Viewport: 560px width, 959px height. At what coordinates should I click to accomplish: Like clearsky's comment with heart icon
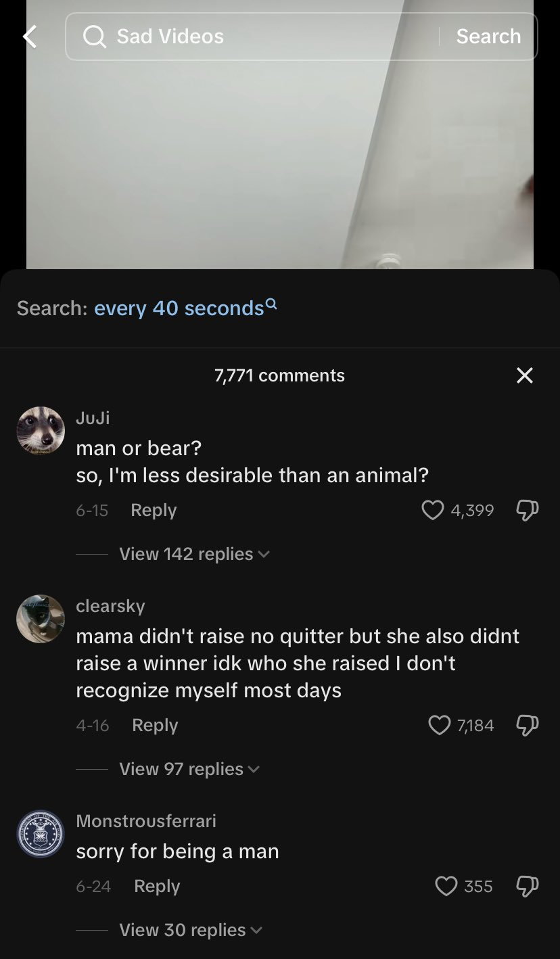pyautogui.click(x=440, y=725)
